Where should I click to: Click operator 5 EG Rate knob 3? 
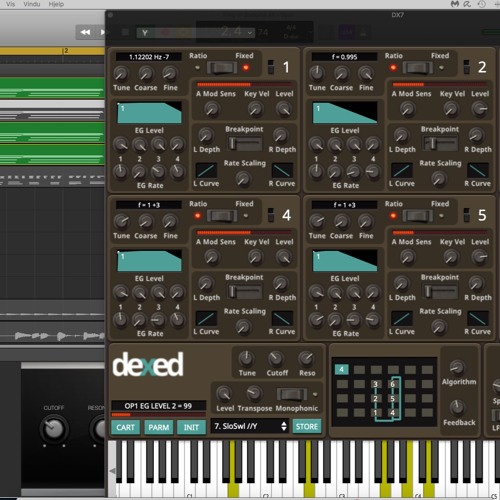pos(353,320)
